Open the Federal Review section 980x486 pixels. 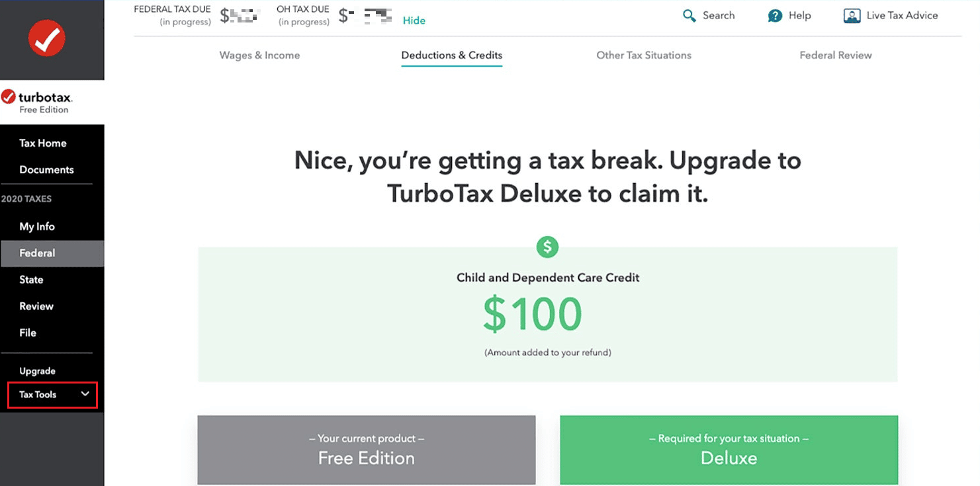(x=836, y=55)
